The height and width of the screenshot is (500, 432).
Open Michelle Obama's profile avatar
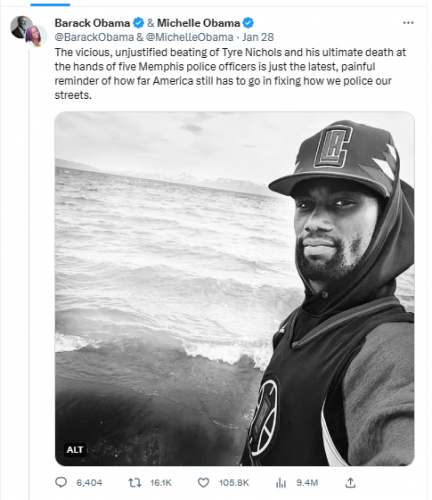click(x=35, y=36)
